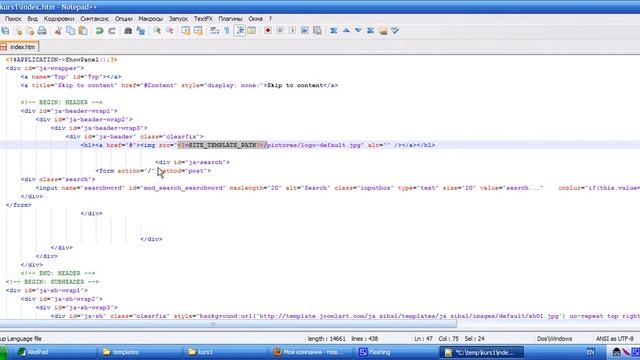Open the Макросы menu
This screenshot has height=360, width=640.
150,19
